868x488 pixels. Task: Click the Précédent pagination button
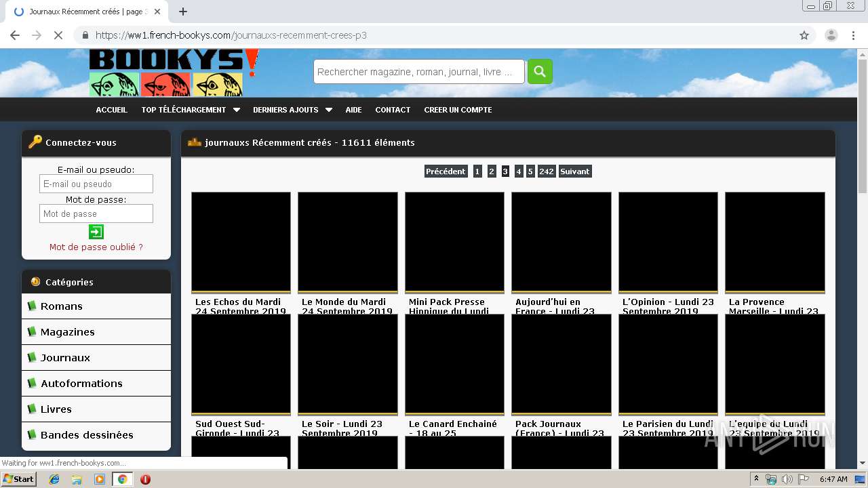(x=446, y=171)
